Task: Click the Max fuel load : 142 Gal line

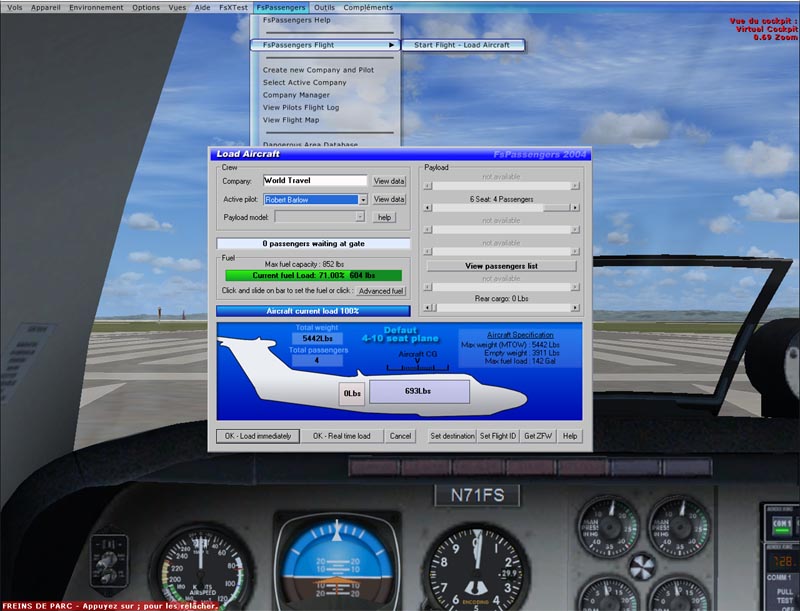Action: pos(520,361)
